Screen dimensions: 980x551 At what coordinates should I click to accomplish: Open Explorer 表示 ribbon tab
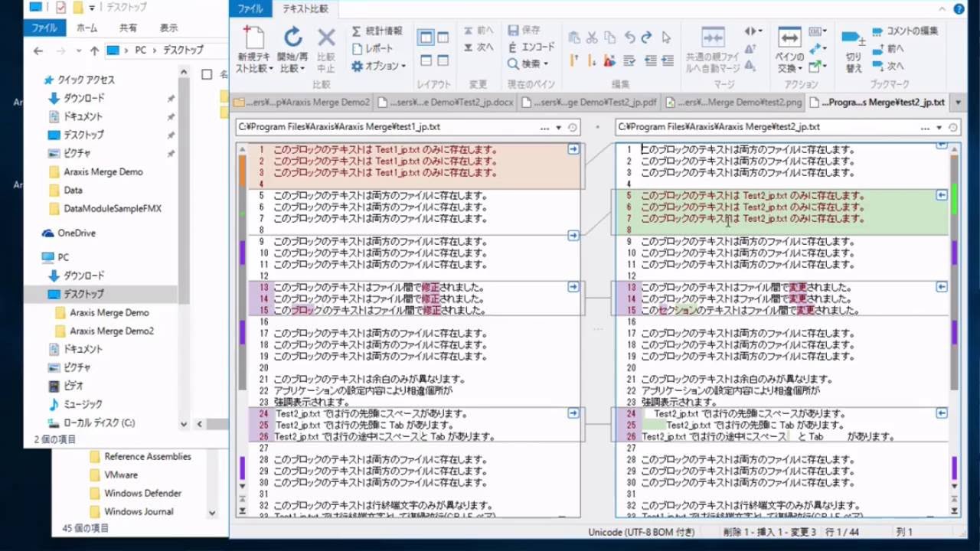pos(168,28)
